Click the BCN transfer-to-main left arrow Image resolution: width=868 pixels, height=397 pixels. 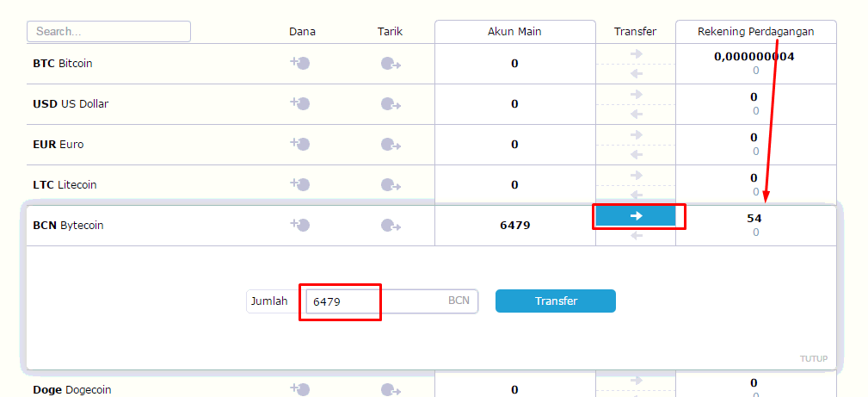click(x=636, y=236)
